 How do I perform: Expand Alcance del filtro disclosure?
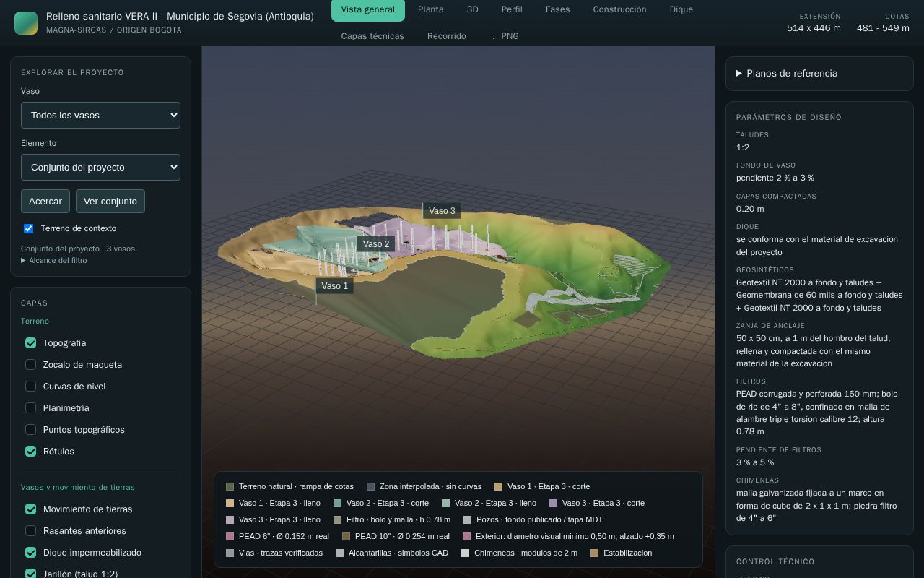click(54, 260)
